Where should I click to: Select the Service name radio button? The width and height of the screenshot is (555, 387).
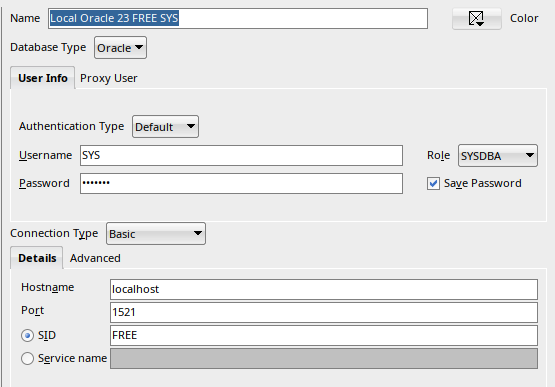pos(27,358)
